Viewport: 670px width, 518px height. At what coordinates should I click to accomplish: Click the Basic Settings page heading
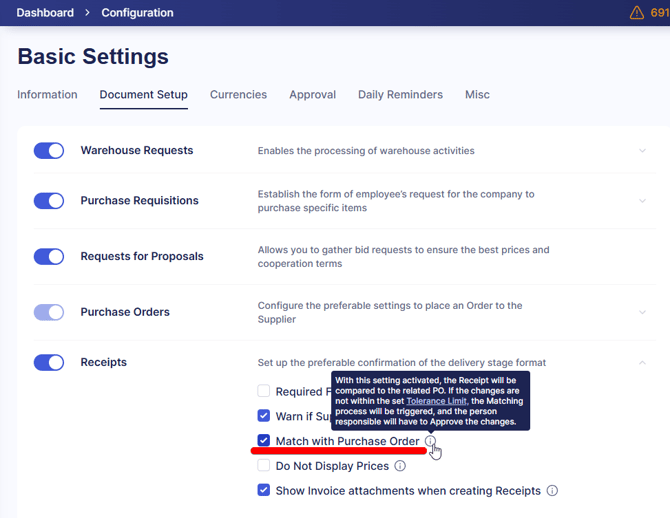[x=93, y=56]
